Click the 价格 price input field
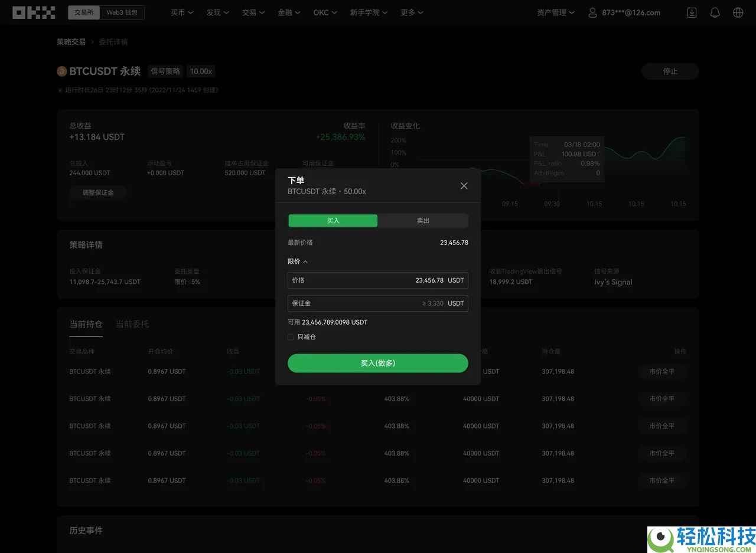Screen dimensions: 756x553 [378, 280]
